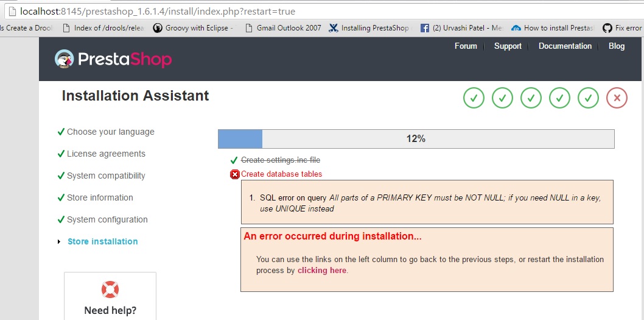Click the PrestaShop wordmark in header
This screenshot has width=644, height=320.
124,59
